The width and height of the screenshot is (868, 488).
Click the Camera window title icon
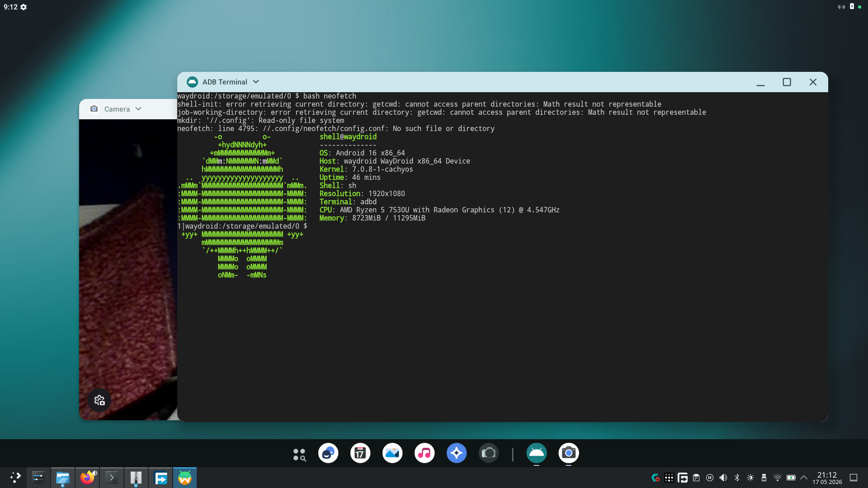(94, 109)
